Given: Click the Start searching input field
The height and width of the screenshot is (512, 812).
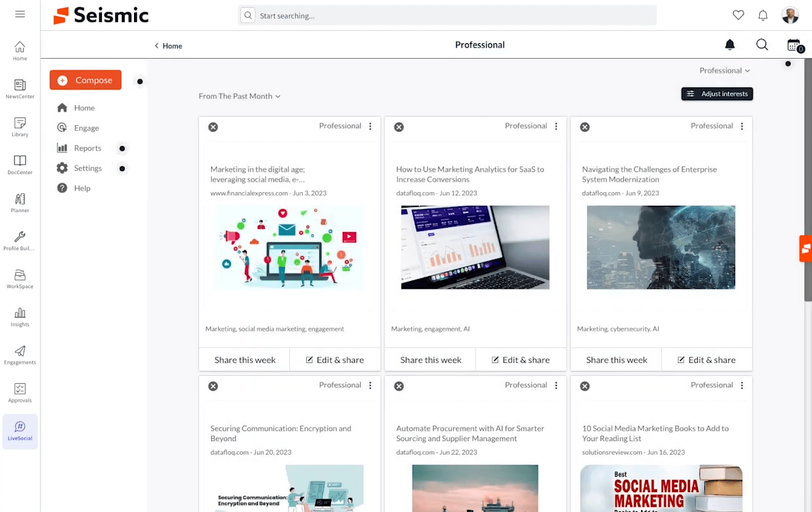Looking at the screenshot, I should [451, 15].
